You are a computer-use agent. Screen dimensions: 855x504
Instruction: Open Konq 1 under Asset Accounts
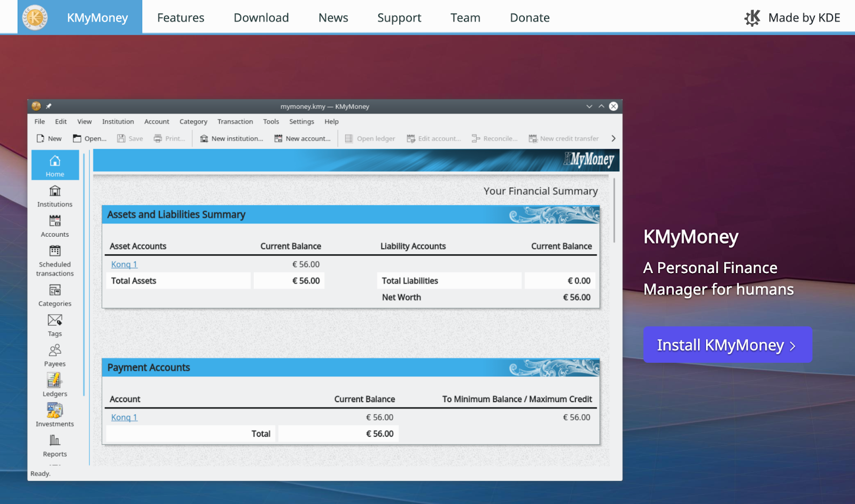[124, 265]
